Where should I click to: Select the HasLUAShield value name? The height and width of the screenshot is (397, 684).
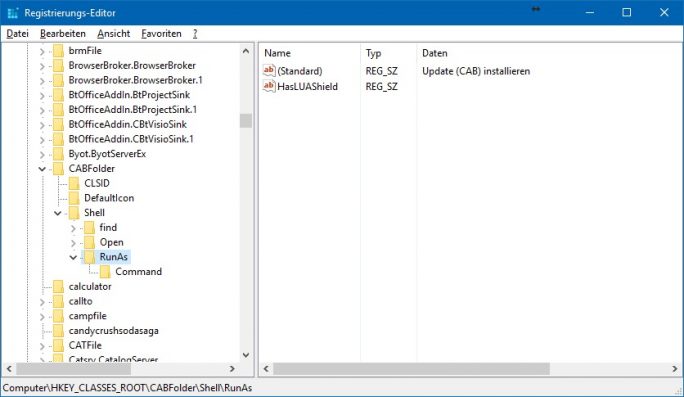coord(308,86)
